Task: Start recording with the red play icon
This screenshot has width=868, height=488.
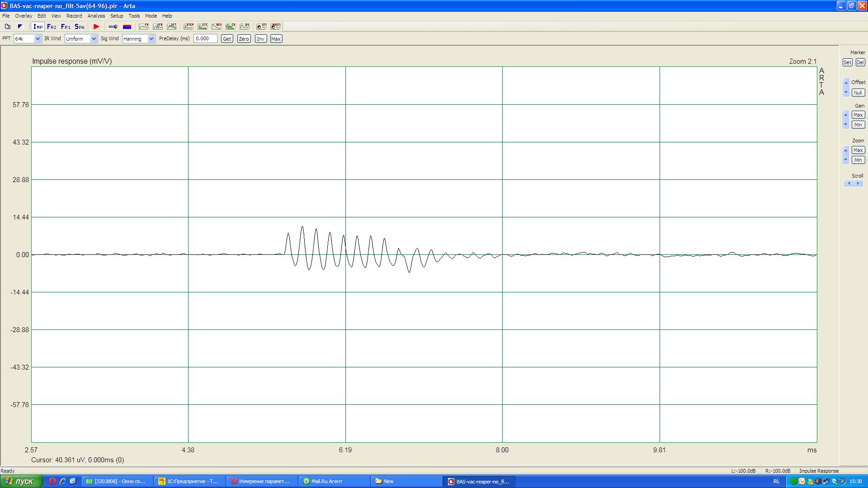Action: point(96,27)
